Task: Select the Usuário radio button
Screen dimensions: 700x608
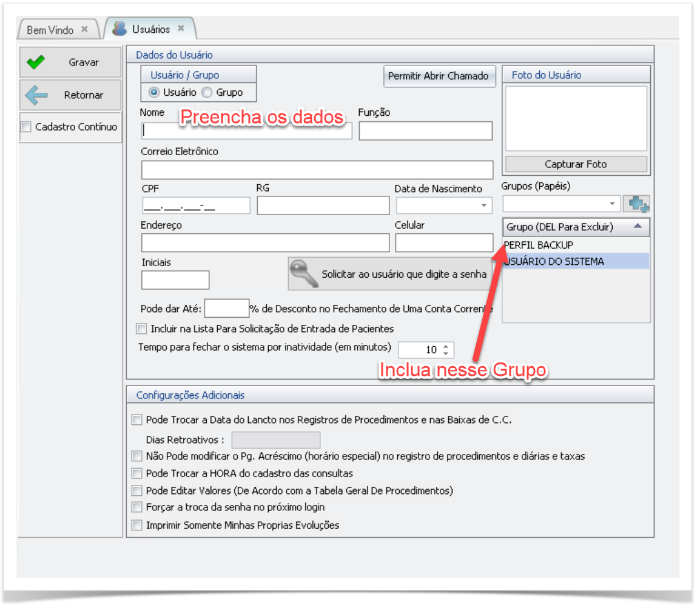Action: (x=154, y=93)
